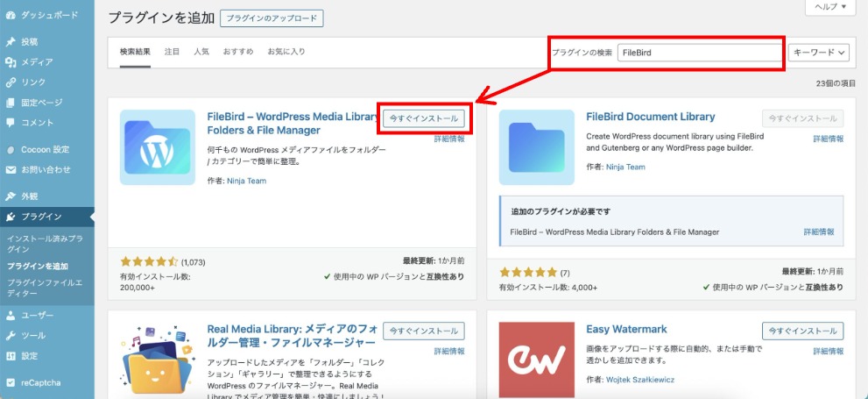
Task: Click the disabled 今すぐインストール for FileBird Document Library
Action: pos(802,118)
